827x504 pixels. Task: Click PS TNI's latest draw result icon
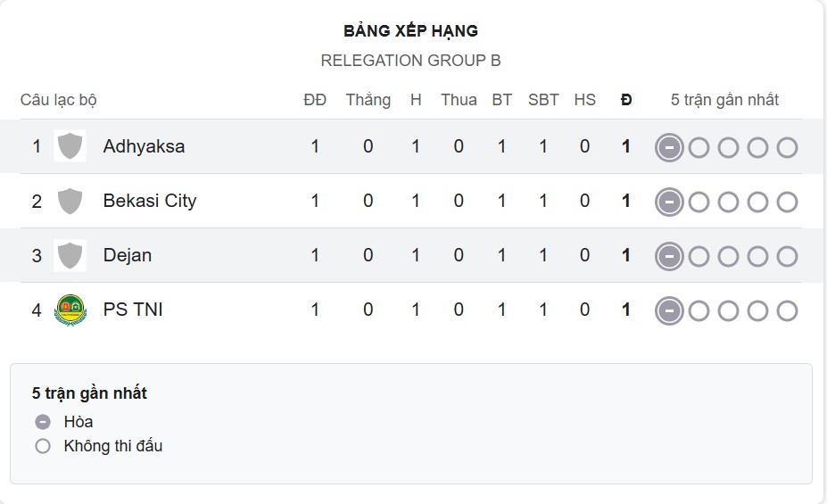coord(669,311)
